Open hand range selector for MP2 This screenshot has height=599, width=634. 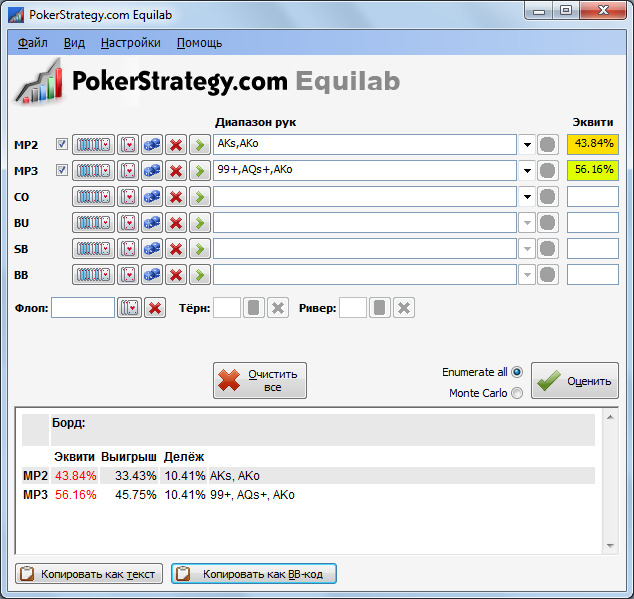(93, 144)
